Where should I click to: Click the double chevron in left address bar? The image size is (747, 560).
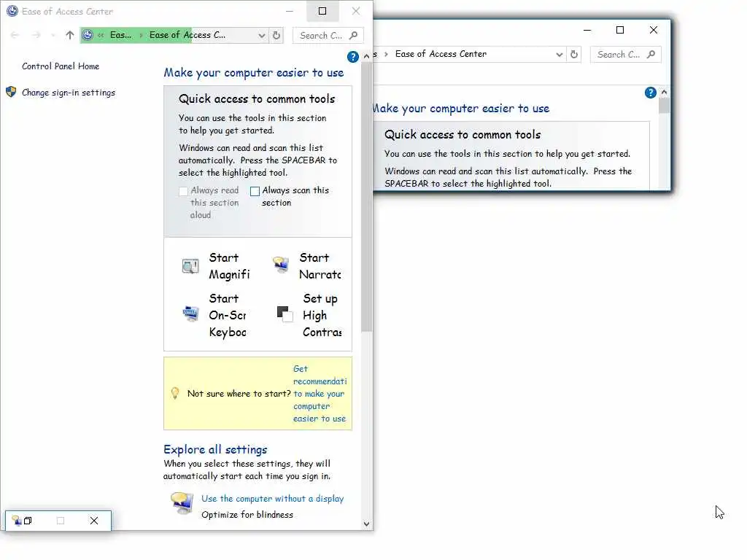tap(101, 35)
